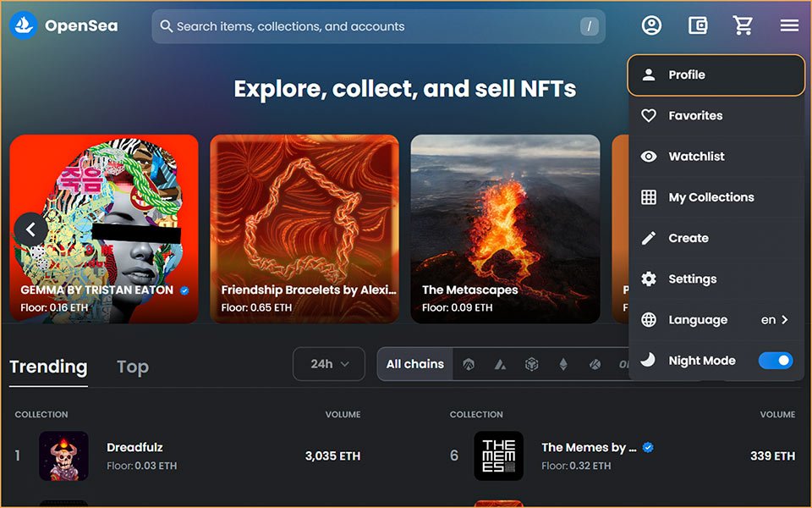Open Friendship Bracelets collection card

304,229
